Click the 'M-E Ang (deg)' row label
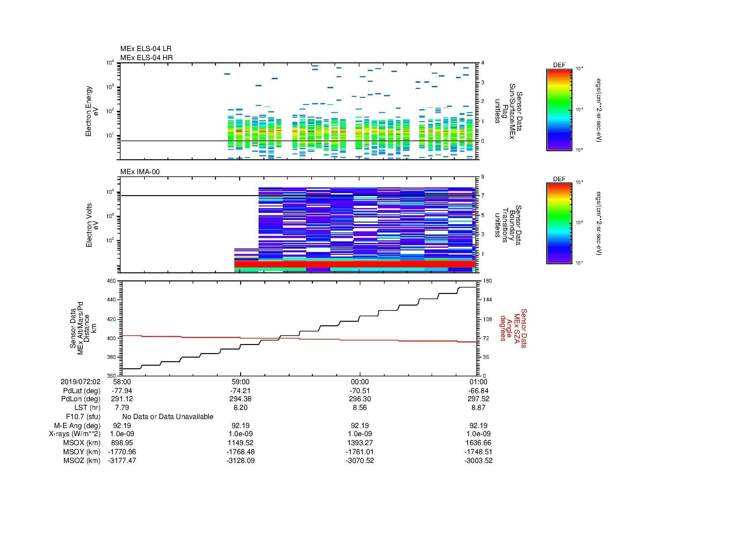This screenshot has width=756, height=534. point(77,425)
